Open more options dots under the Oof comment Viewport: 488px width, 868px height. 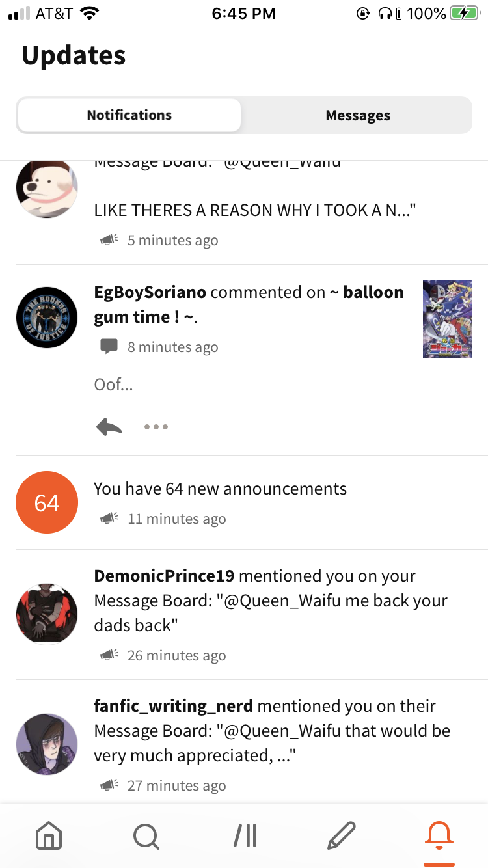coord(156,427)
